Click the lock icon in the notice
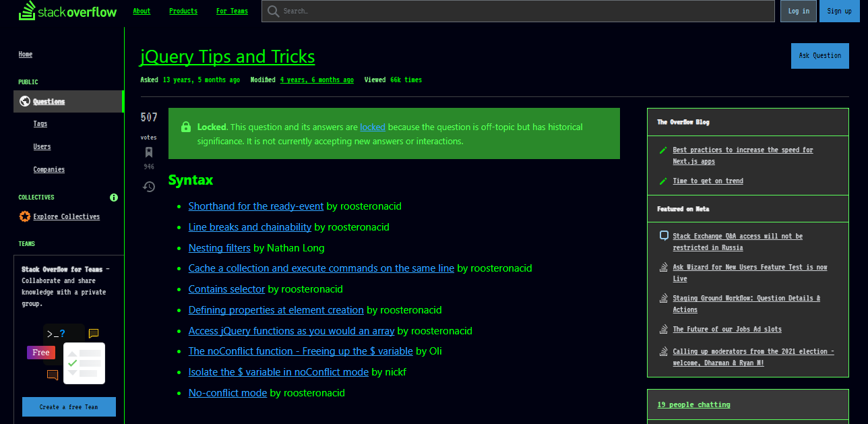Screen dimensions: 868x424 (185, 127)
